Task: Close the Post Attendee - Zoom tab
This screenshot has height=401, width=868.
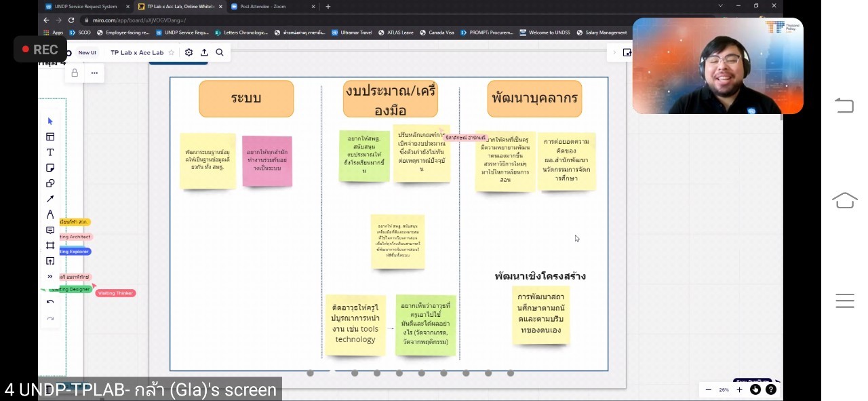Action: coord(312,6)
